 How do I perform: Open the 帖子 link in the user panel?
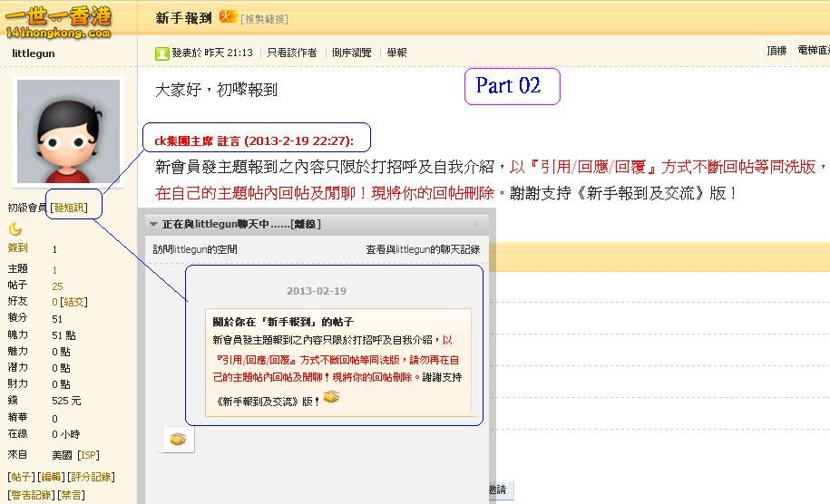(x=21, y=477)
